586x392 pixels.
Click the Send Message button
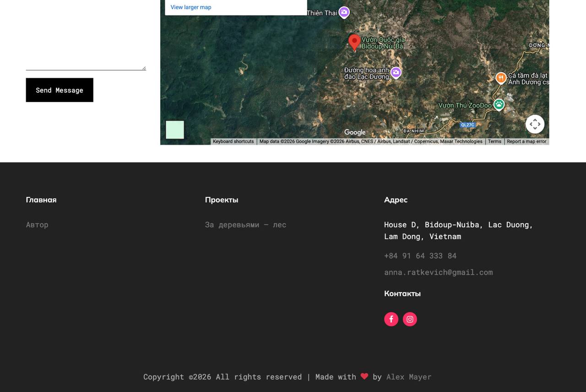point(60,90)
